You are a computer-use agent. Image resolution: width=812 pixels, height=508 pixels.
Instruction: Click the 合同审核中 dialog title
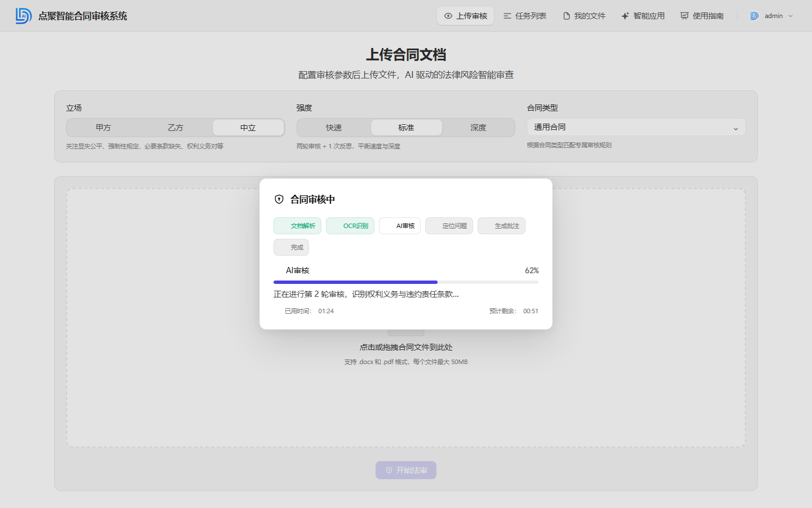pos(313,199)
